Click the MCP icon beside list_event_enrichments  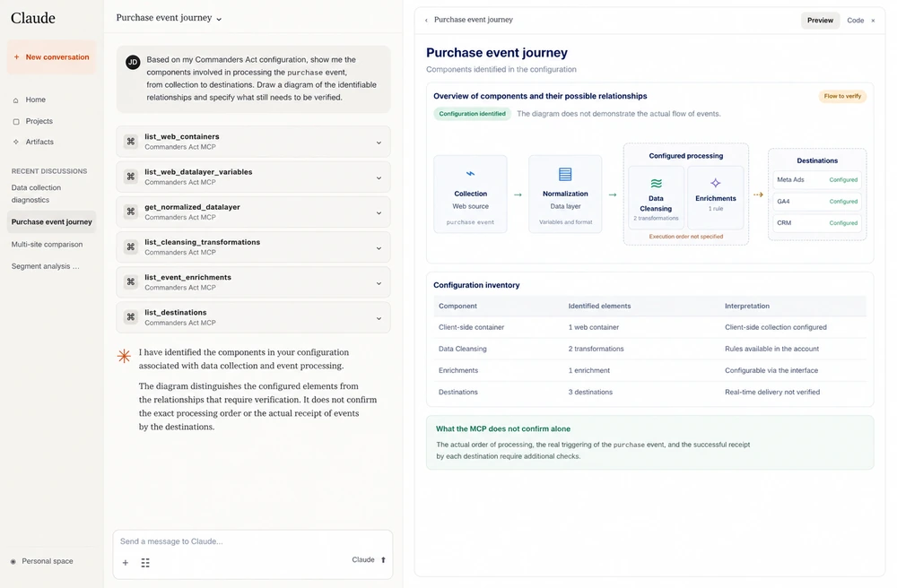pyautogui.click(x=131, y=281)
